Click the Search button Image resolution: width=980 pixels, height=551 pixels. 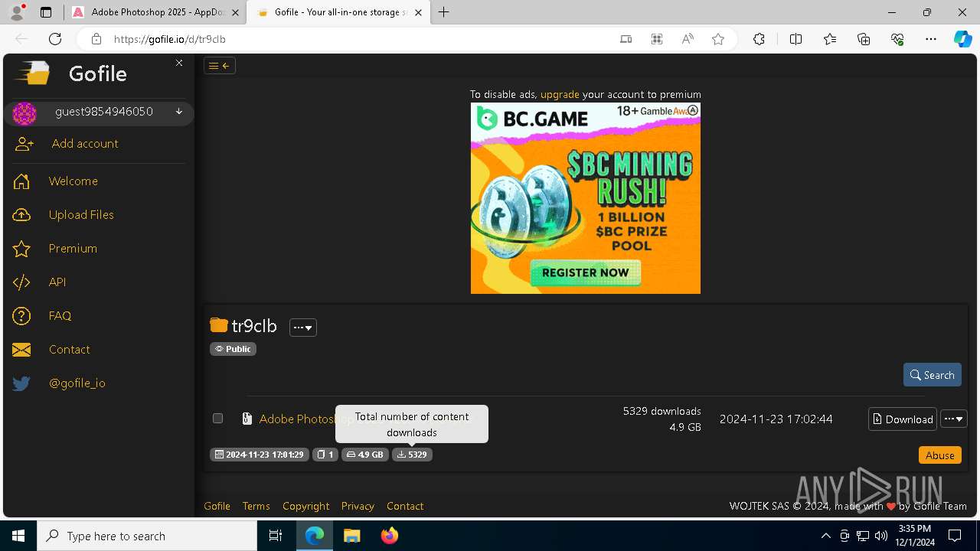[933, 375]
